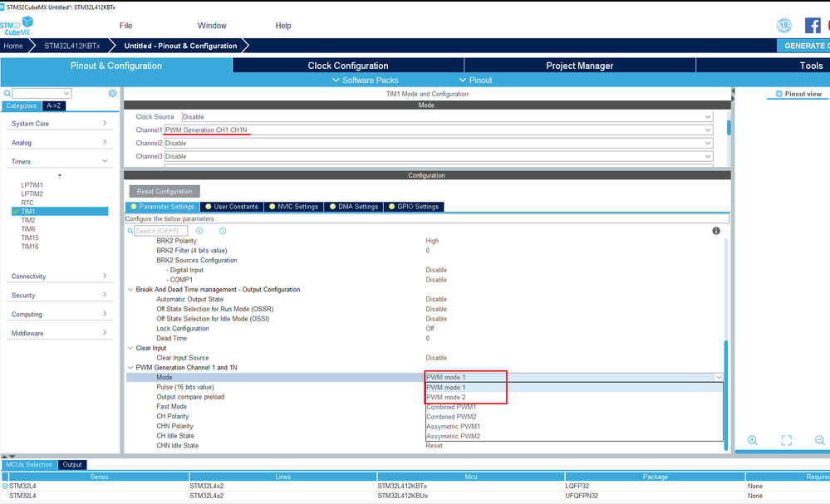830x504 pixels.
Task: Open the Pinout & Configuration tab
Action: point(116,66)
